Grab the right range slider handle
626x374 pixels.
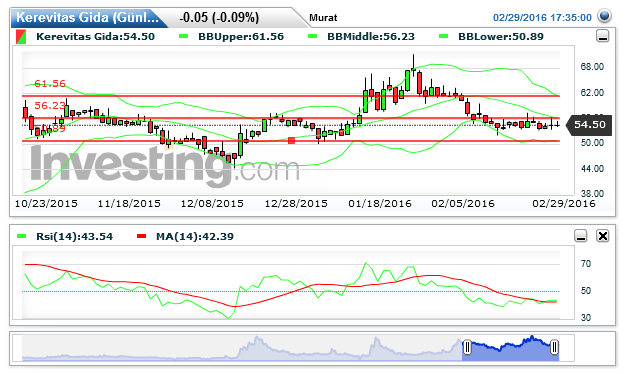554,347
